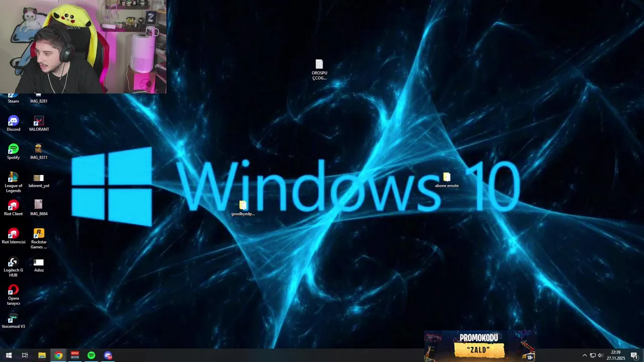Viewport: 644px width, 362px height.
Task: Expand the hidden system tray icons
Action: tap(585, 355)
